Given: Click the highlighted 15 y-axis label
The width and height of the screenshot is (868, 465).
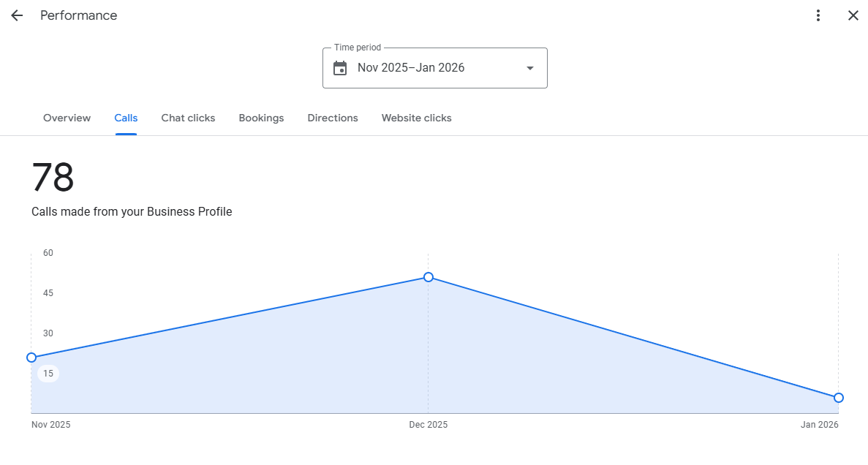Looking at the screenshot, I should 48,374.
